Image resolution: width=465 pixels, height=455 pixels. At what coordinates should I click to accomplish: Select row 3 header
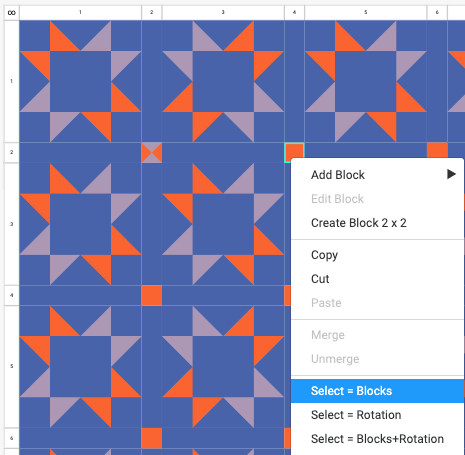(12, 224)
